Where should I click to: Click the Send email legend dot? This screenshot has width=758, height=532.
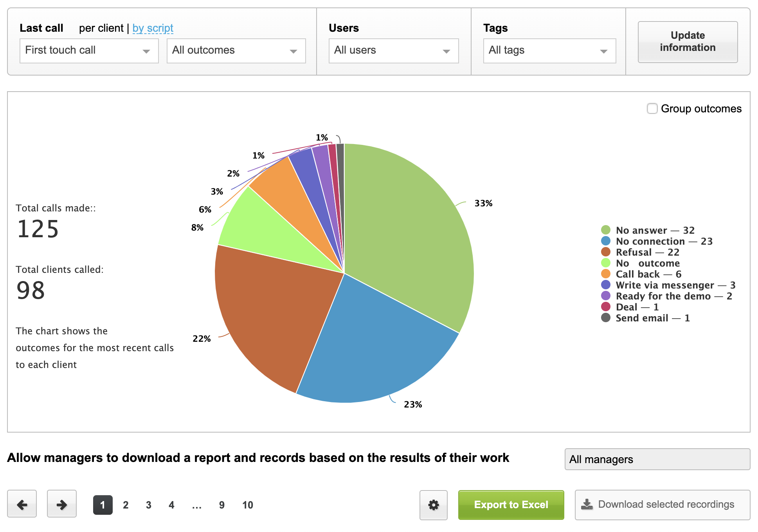pos(605,317)
